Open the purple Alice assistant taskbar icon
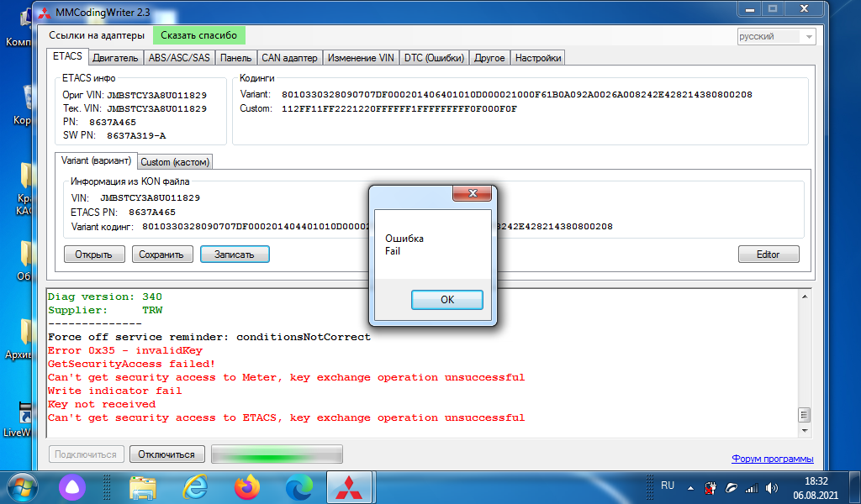This screenshot has width=861, height=504. (72, 487)
